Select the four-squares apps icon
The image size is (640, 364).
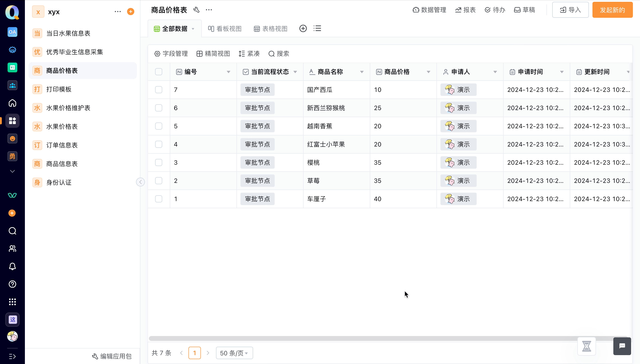pyautogui.click(x=12, y=121)
